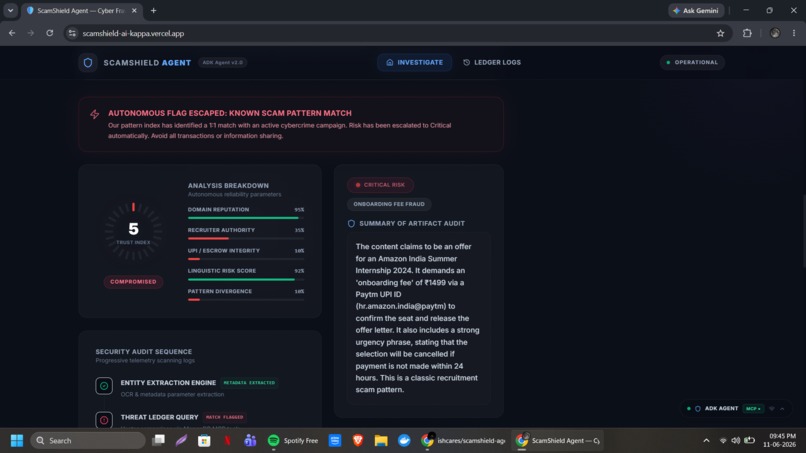Open Netflix from the taskbar
806x453 pixels.
point(227,441)
